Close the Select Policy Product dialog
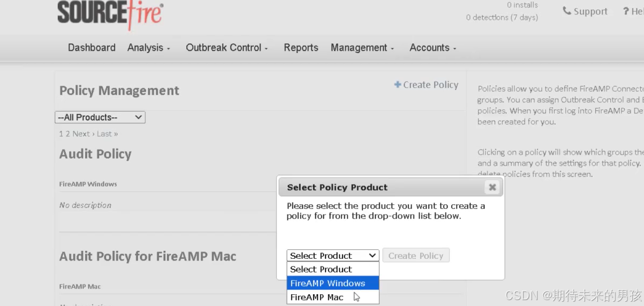The image size is (644, 306). click(x=493, y=187)
